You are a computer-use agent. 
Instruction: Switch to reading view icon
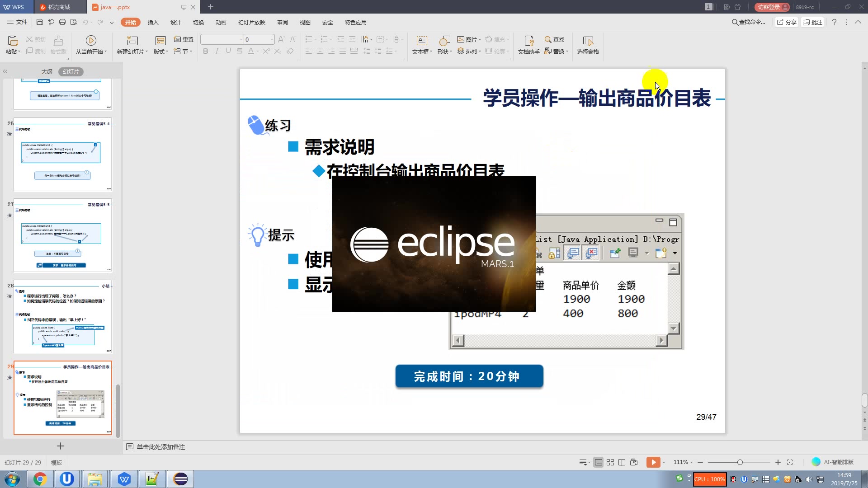[x=622, y=462]
